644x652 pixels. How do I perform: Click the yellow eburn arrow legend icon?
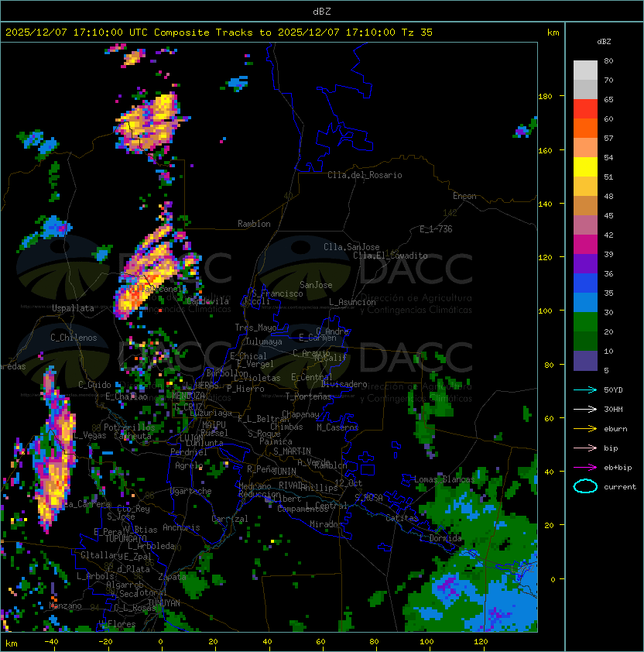pyautogui.click(x=585, y=429)
